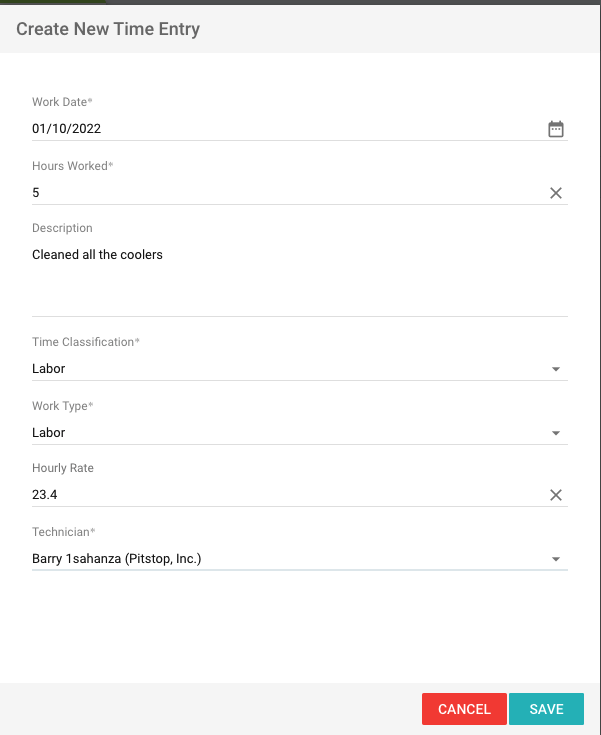Click the 'Description' field label
This screenshot has height=735, width=601.
tap(62, 228)
